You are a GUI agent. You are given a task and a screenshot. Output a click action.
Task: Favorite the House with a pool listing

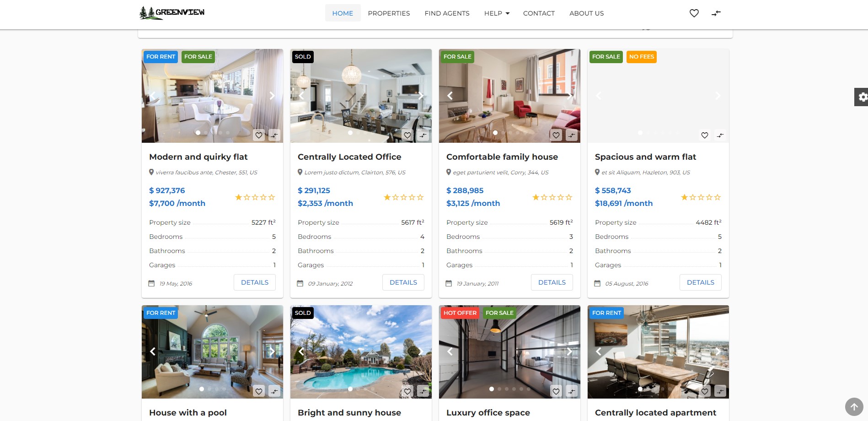pos(259,391)
